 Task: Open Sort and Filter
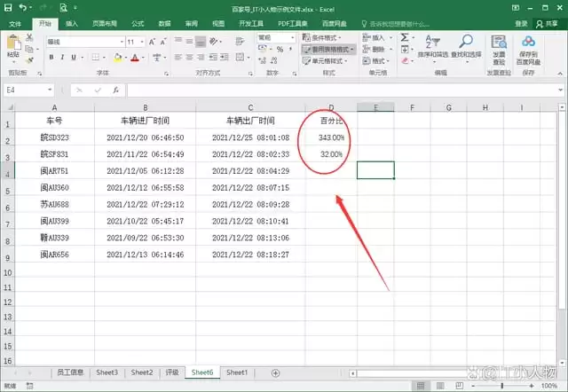coord(433,48)
